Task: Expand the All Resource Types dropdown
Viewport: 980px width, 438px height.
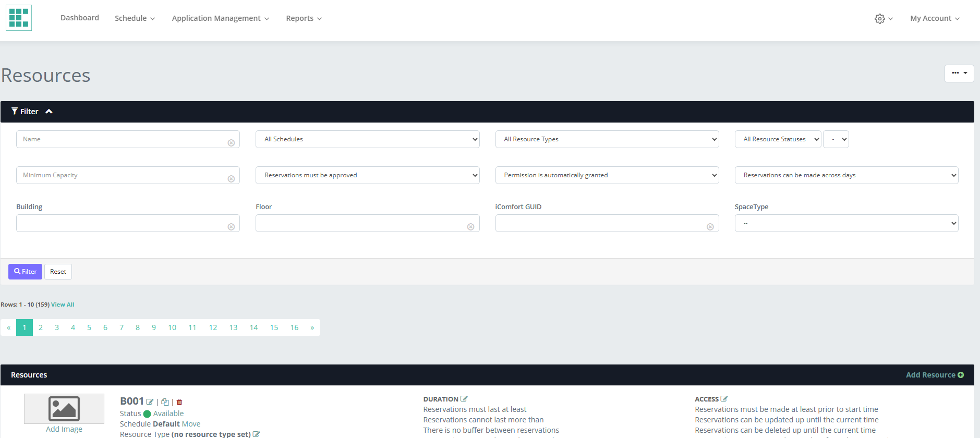Action: click(607, 139)
